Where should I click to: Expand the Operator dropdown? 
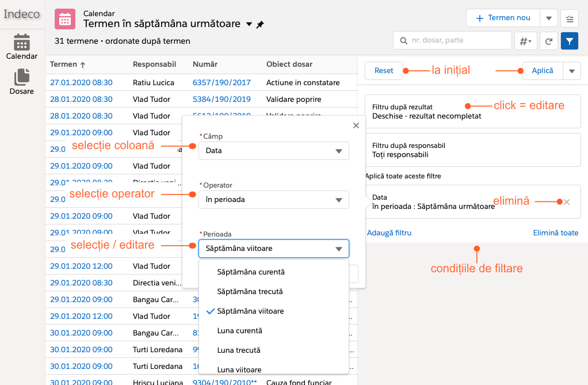coord(274,200)
